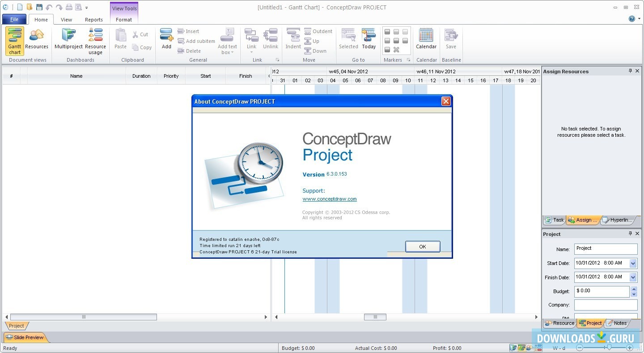644x353 pixels.
Task: Select the Hyperlink panel tab
Action: coord(618,220)
